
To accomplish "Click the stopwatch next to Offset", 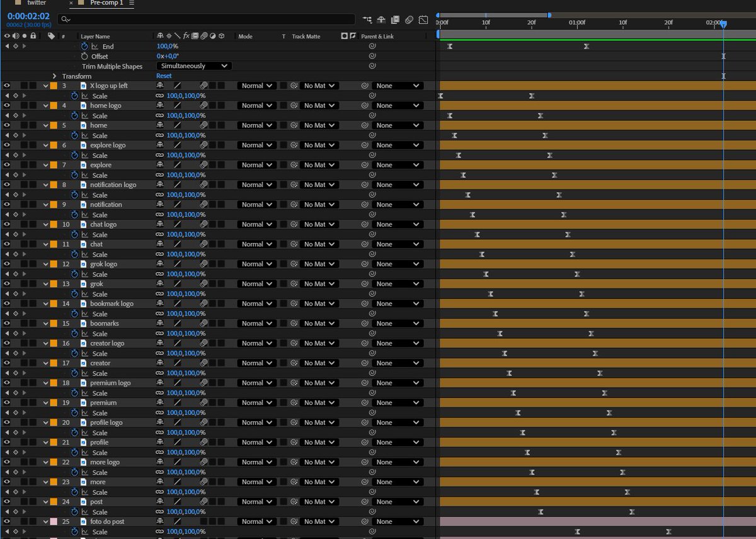I will 84,57.
